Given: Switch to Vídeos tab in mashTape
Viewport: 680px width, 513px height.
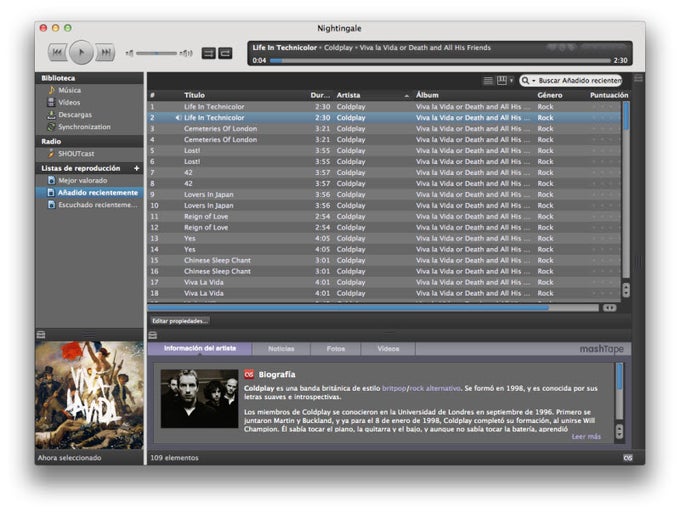Looking at the screenshot, I should [x=388, y=349].
